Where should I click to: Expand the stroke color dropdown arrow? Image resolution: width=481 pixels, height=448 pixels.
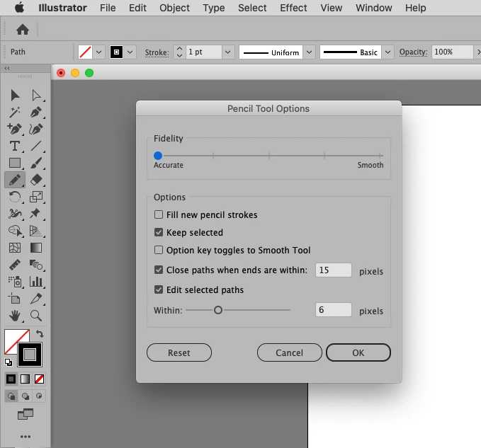point(130,52)
